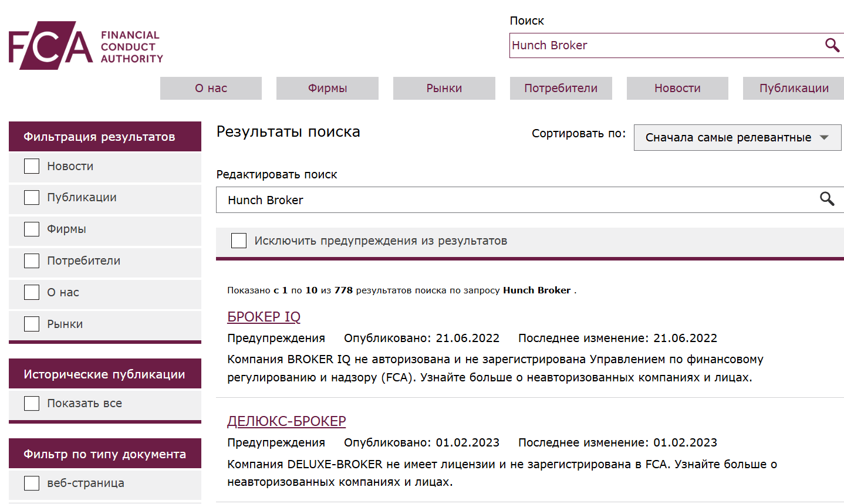Check the Рынки filter
Screen dimensions: 844x504
coord(31,324)
